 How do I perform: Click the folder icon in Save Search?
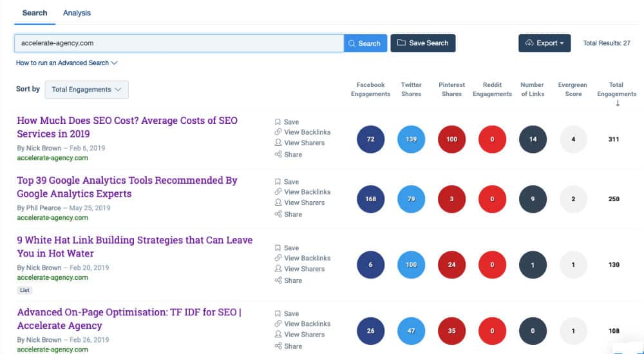tap(401, 43)
